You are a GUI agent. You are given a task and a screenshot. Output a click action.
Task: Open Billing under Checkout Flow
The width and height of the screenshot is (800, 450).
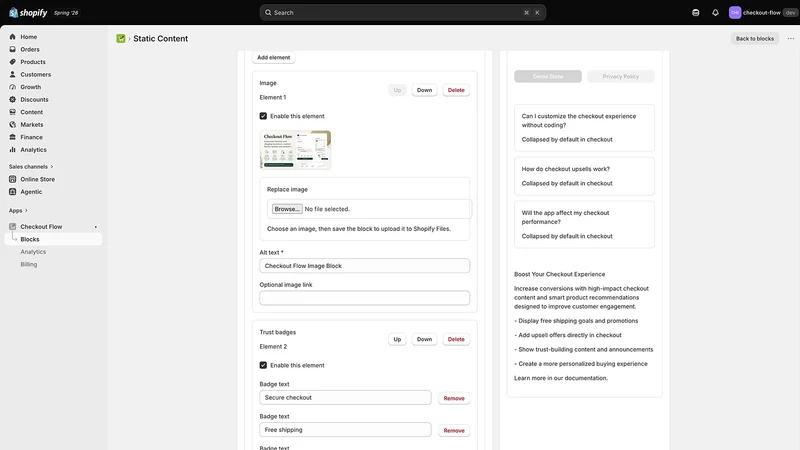click(x=29, y=264)
